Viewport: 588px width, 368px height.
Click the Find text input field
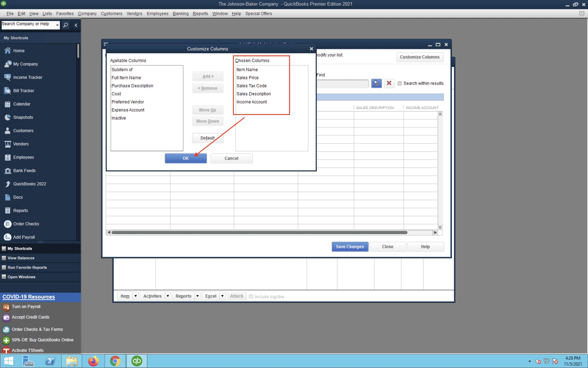pos(343,83)
